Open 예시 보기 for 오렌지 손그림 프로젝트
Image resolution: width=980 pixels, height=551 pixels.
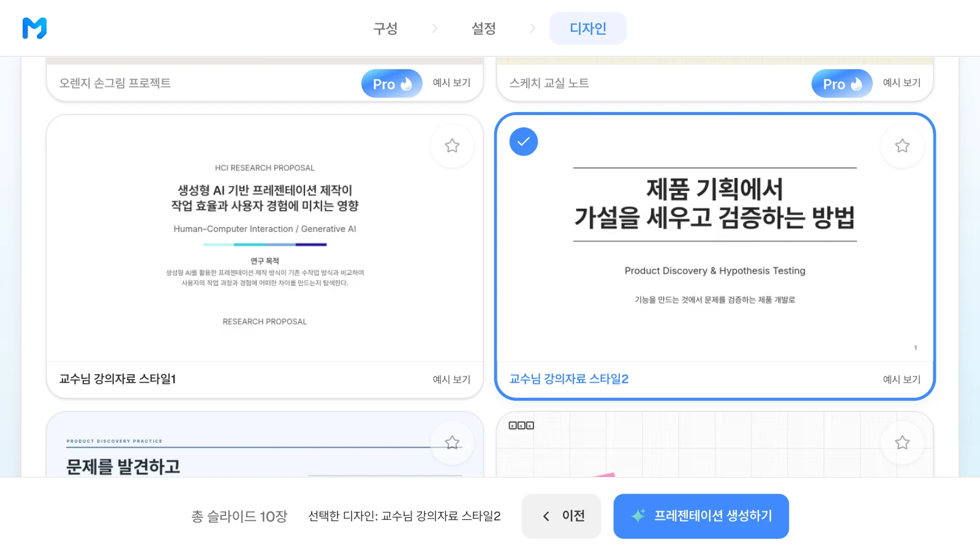coord(452,83)
